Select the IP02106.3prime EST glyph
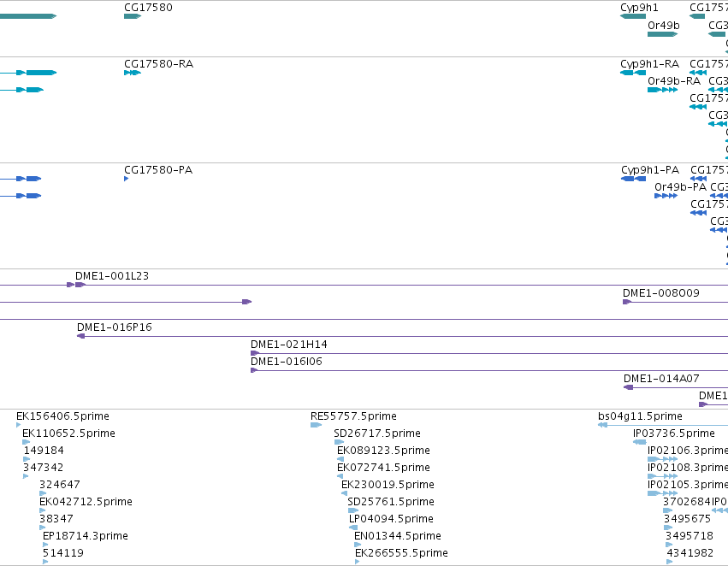Viewport: 728px width, 566px height. pyautogui.click(x=662, y=459)
